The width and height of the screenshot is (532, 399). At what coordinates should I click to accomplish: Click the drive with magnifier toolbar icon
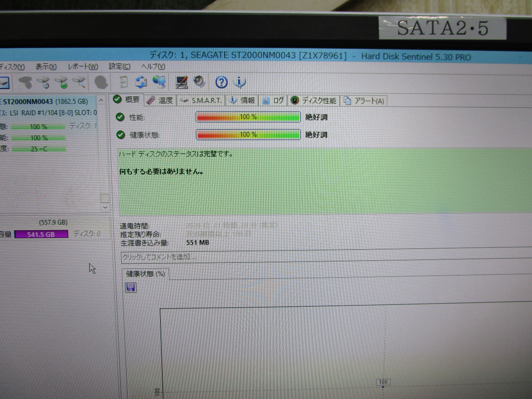pos(79,82)
